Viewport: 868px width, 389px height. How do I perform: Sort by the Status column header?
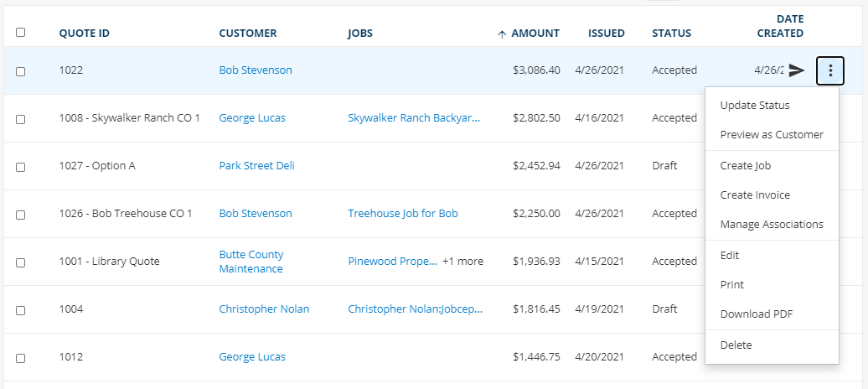(671, 34)
